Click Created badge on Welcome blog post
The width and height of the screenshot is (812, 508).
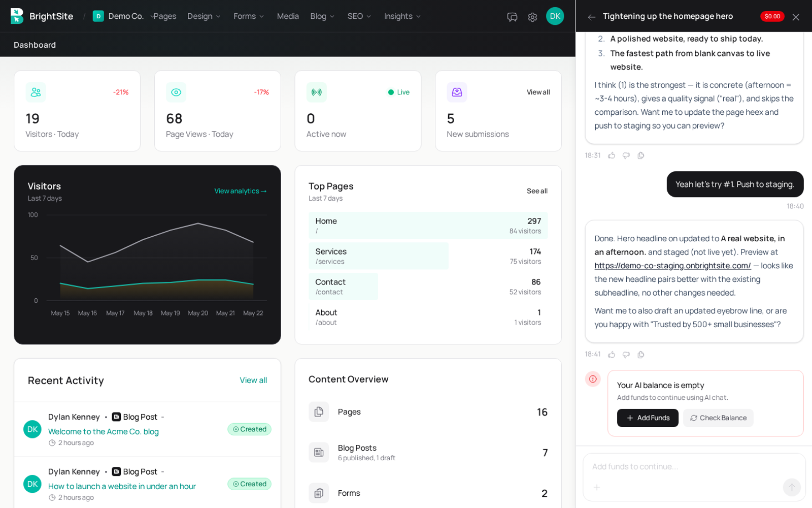click(249, 429)
